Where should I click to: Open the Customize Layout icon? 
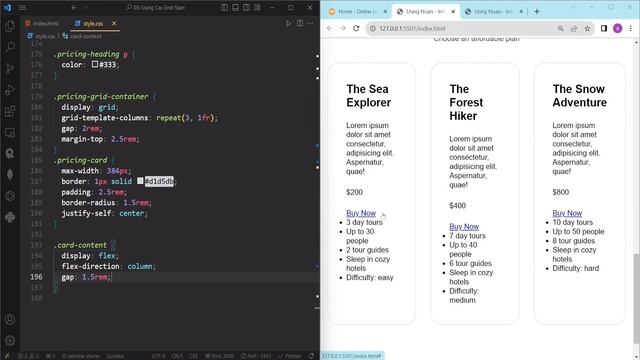[258, 7]
